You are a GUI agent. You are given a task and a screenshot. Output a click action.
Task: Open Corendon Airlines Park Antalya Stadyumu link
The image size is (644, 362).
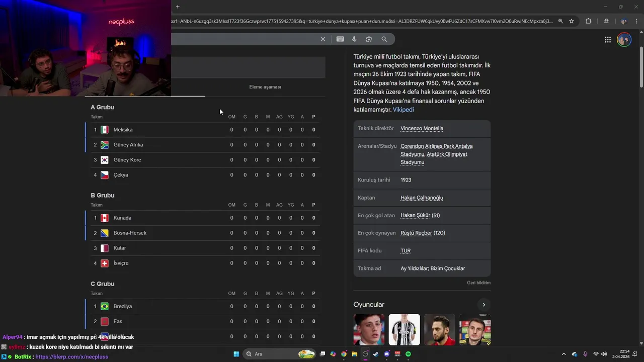point(437,150)
